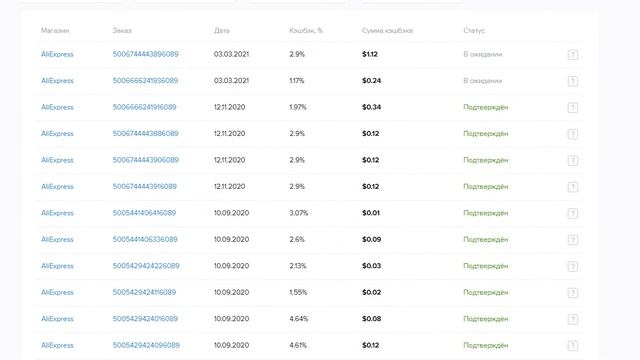This screenshot has width=640, height=360.
Task: Open order link 5005441406416089
Action: coord(144,213)
